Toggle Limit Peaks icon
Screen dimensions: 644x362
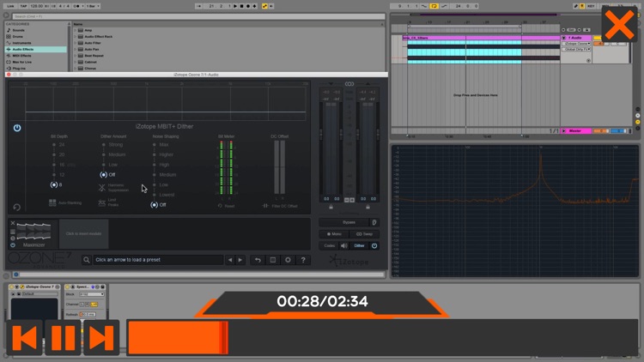pyautogui.click(x=102, y=202)
